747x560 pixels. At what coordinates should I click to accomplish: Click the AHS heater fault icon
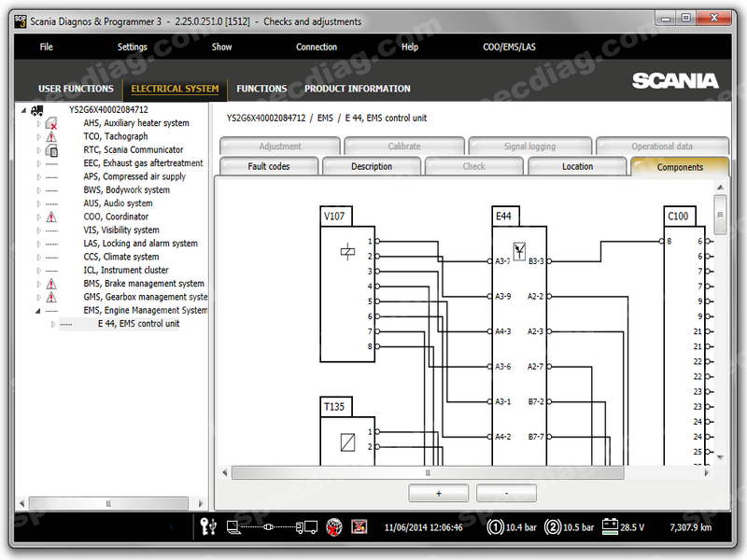click(51, 123)
